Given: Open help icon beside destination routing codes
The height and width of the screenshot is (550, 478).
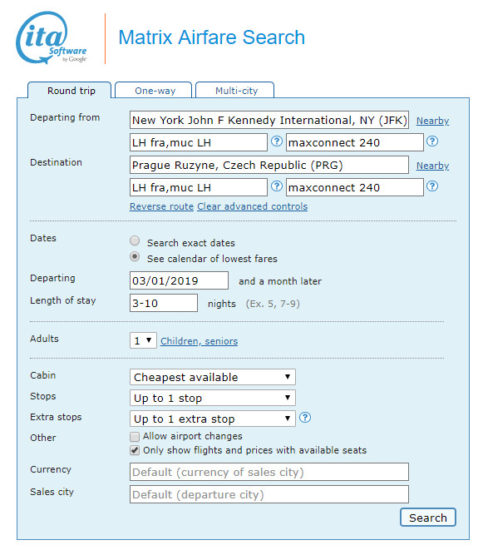Looking at the screenshot, I should [277, 186].
